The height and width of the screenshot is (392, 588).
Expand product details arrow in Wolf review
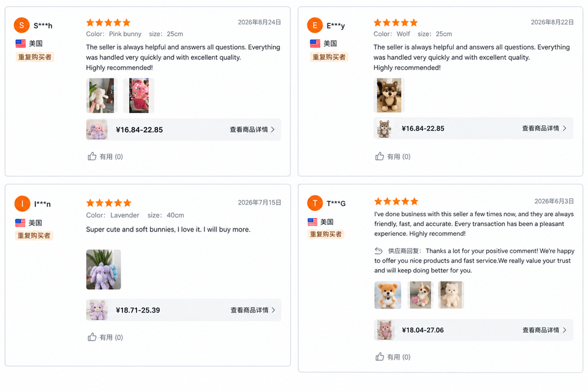pyautogui.click(x=564, y=128)
